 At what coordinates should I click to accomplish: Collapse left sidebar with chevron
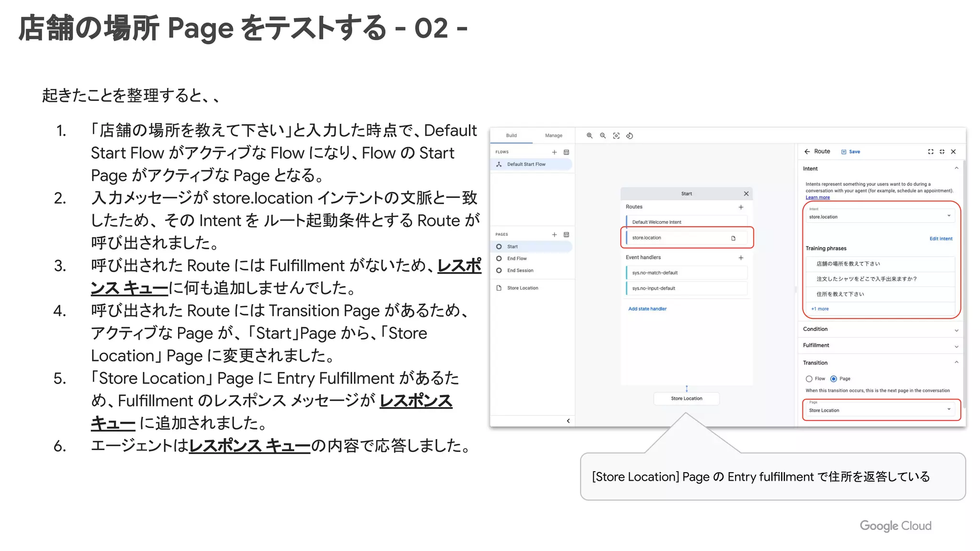click(x=568, y=421)
